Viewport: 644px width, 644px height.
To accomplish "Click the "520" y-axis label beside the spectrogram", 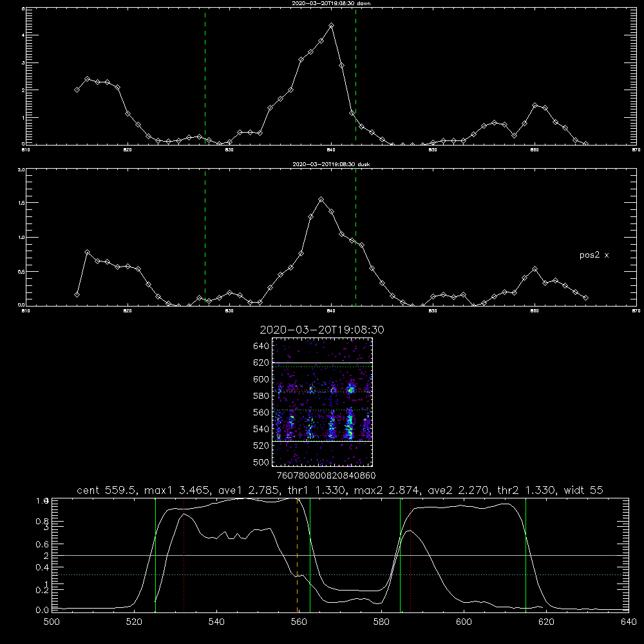I will [261, 446].
